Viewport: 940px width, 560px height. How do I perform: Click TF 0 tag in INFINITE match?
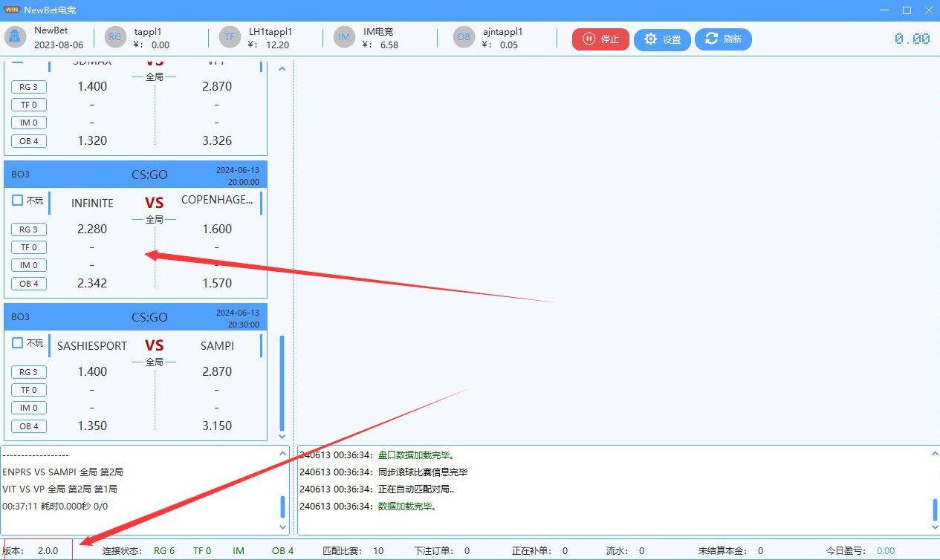(x=29, y=247)
